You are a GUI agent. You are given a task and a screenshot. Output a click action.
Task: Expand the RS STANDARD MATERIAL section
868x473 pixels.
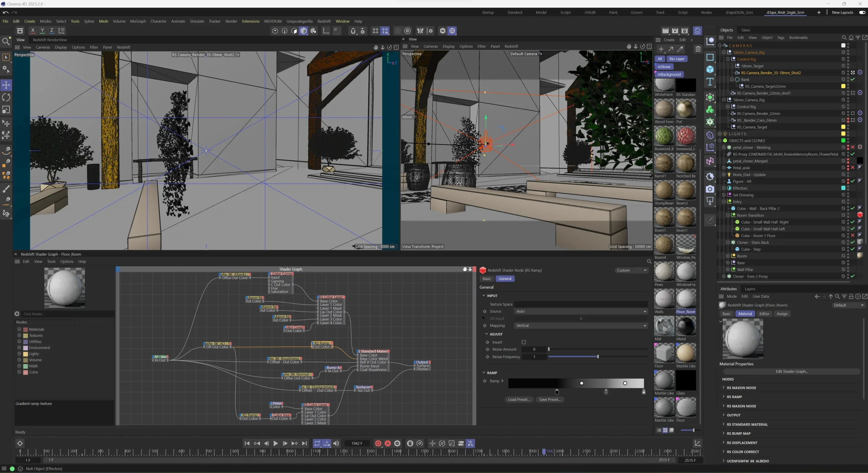(x=723, y=424)
